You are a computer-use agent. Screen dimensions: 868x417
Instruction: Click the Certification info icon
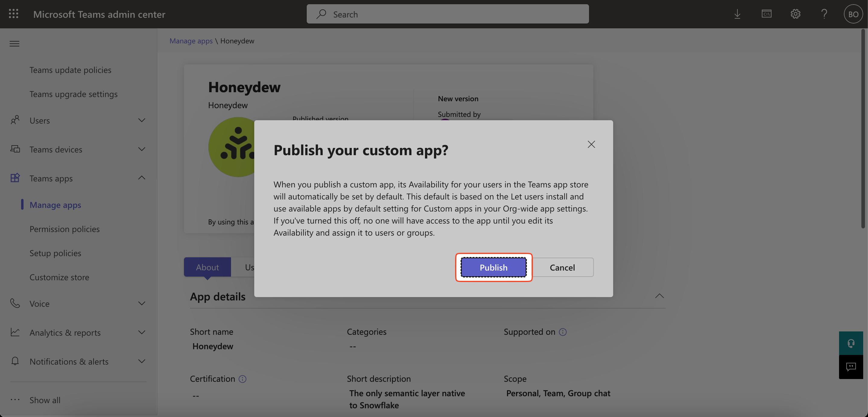coord(242,379)
